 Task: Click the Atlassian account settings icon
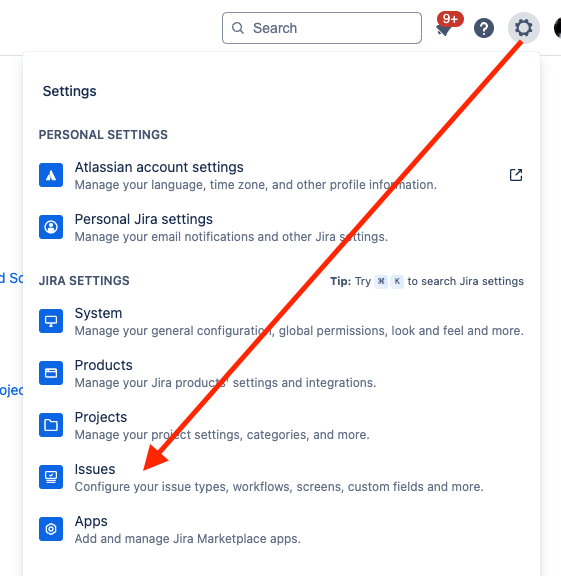coord(51,175)
